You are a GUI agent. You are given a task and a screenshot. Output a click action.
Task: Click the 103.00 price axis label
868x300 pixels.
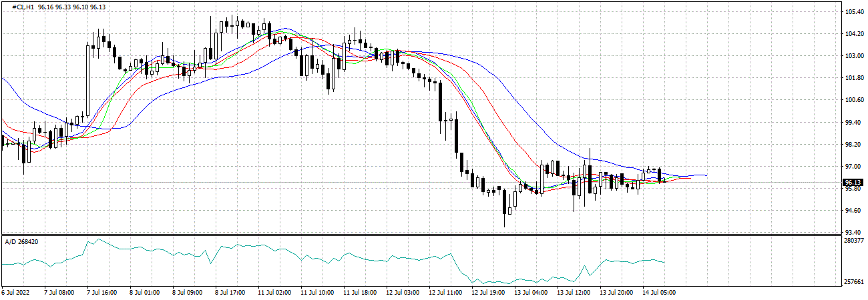[x=853, y=56]
